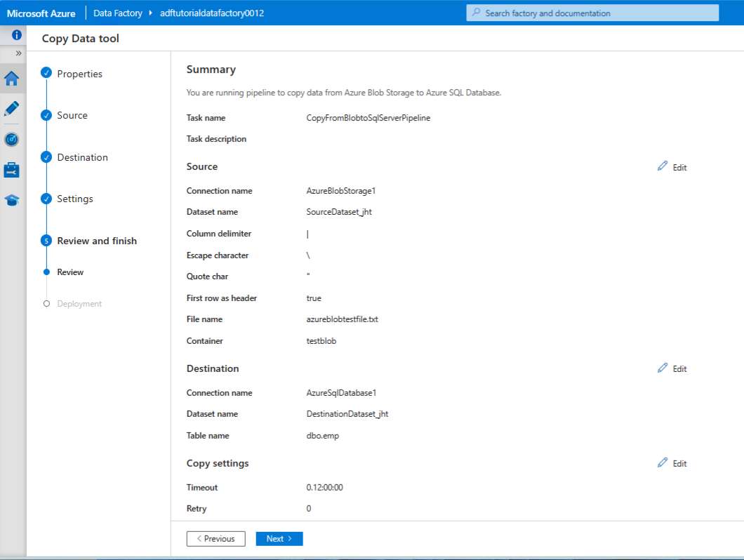Select the Review sub-step
This screenshot has width=744, height=560.
click(x=70, y=272)
